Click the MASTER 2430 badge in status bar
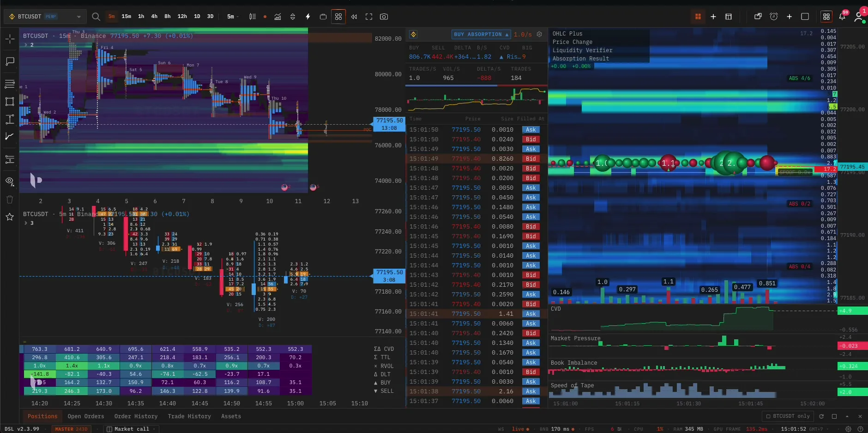 tap(71, 429)
